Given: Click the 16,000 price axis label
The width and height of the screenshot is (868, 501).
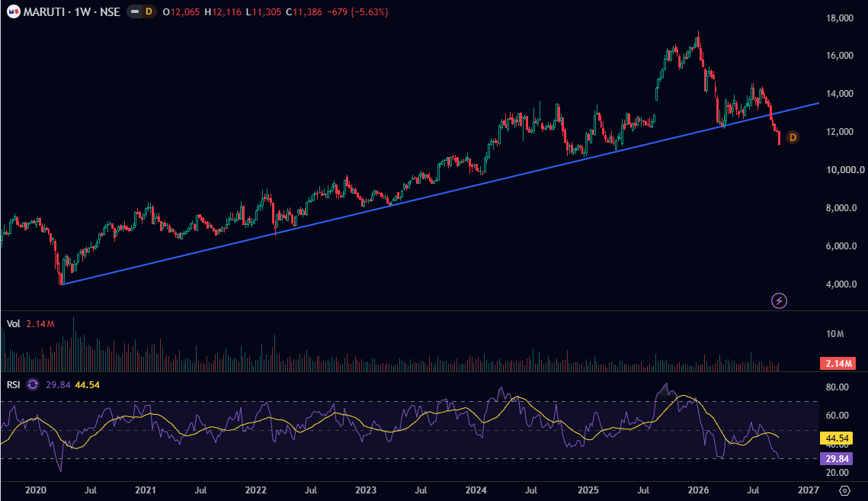Looking at the screenshot, I should click(x=839, y=56).
